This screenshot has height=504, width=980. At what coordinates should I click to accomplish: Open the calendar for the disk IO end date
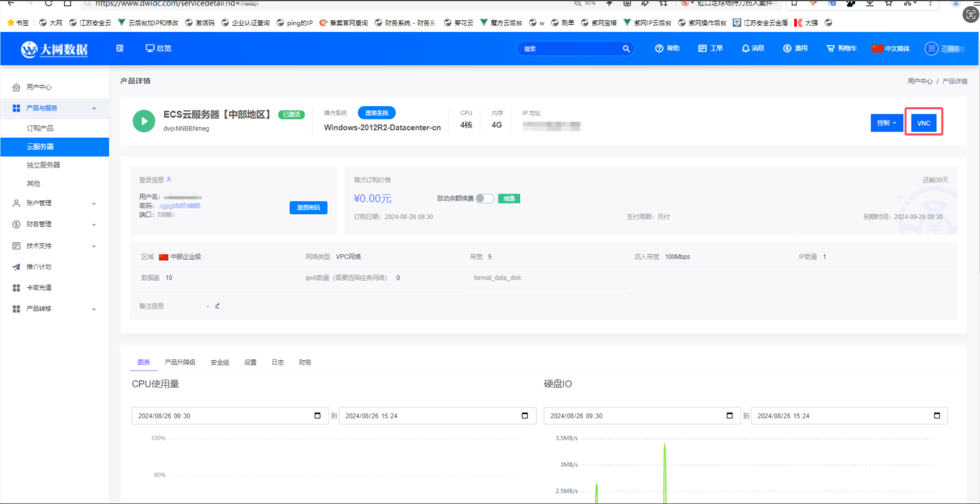[937, 415]
